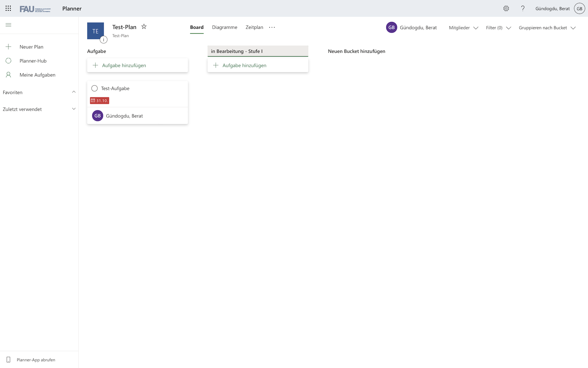Open more options ellipsis next to Zeitplan

coord(272,27)
